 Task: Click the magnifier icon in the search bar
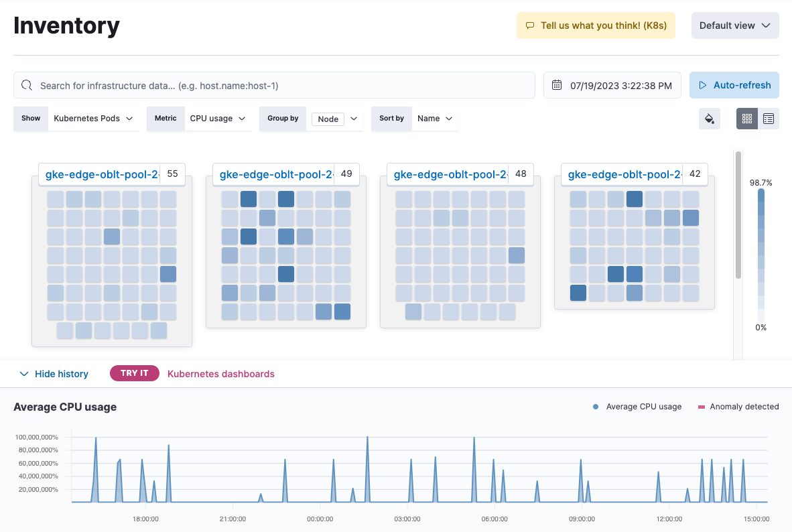point(26,85)
